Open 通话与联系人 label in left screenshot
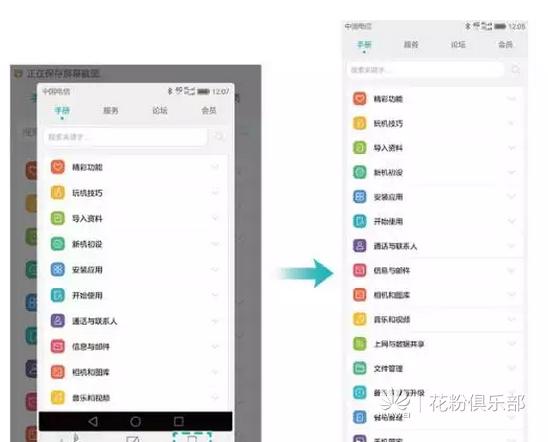 (x=94, y=321)
